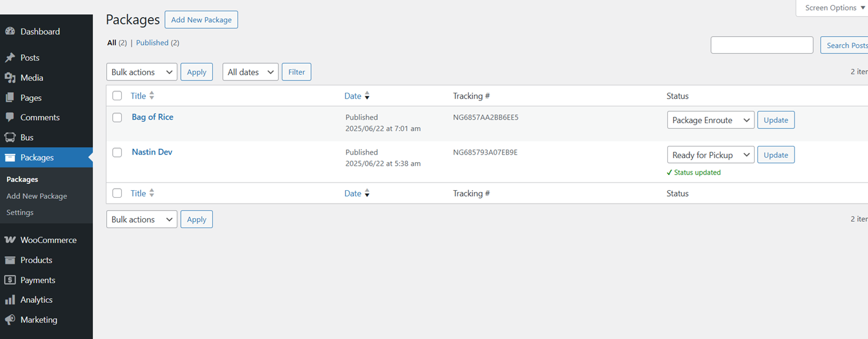
Task: Click the Pages icon in sidebar
Action: [10, 98]
